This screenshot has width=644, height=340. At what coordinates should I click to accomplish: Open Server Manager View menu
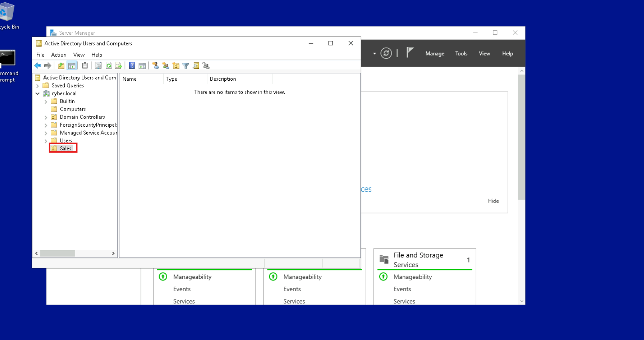coord(484,54)
